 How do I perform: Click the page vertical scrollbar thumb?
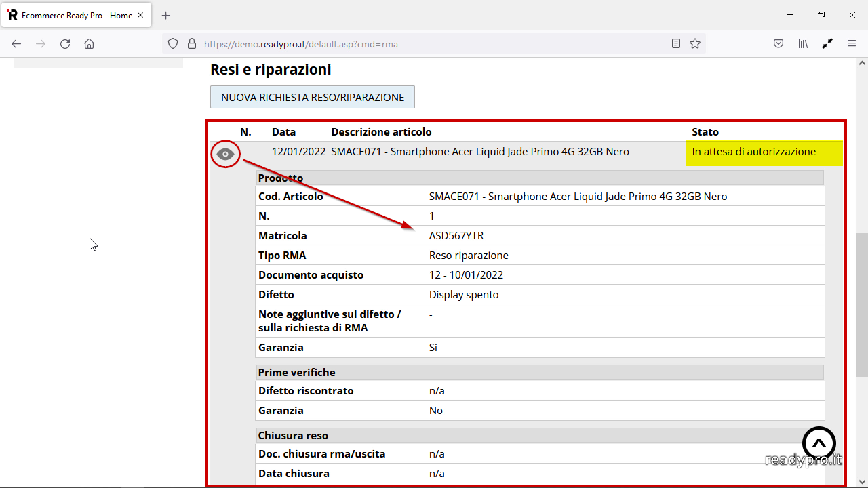click(862, 305)
